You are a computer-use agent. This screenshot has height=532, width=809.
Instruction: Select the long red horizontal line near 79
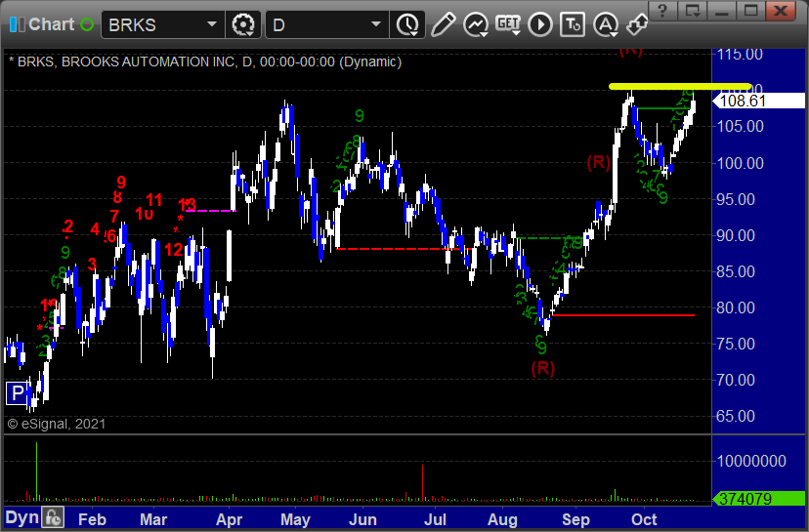(622, 315)
